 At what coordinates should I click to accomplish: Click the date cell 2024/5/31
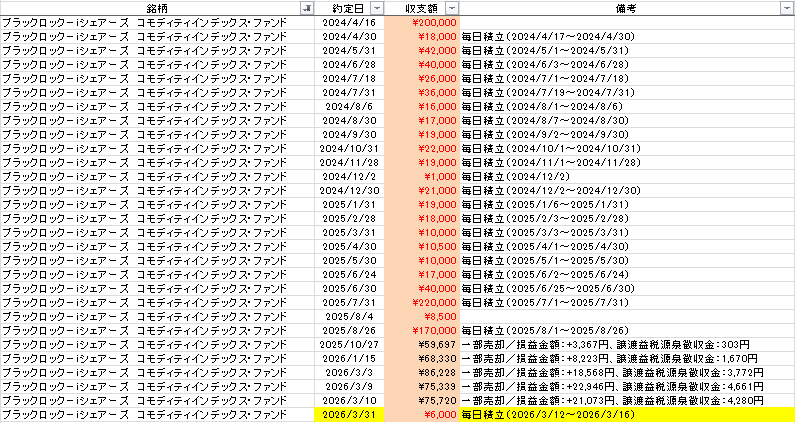point(349,51)
